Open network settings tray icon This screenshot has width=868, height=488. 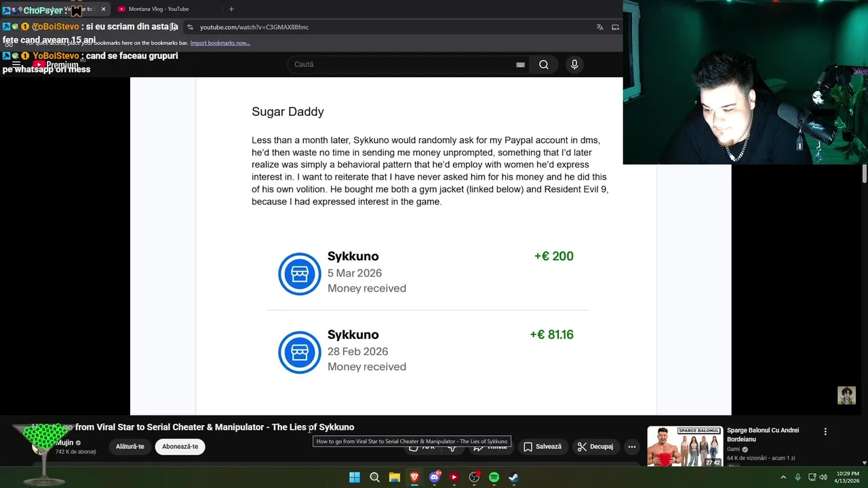pos(812,477)
